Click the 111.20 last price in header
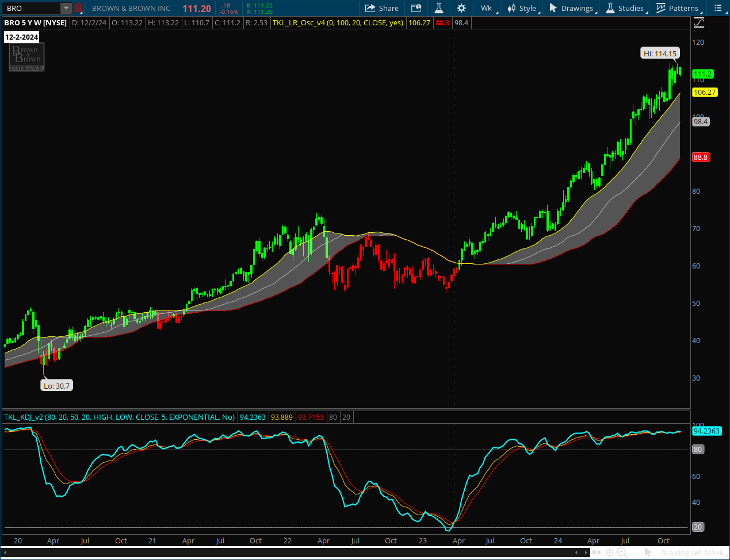This screenshot has width=730, height=560. 197,9
